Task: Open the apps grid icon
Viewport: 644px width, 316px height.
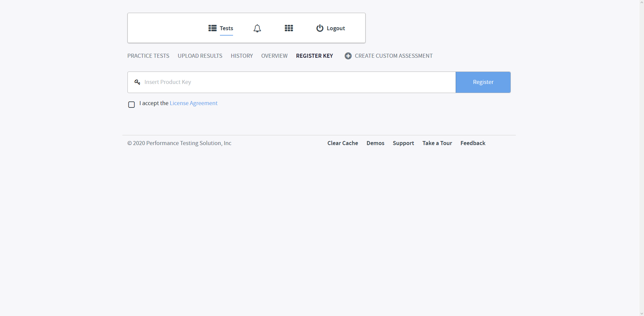Action: (289, 28)
